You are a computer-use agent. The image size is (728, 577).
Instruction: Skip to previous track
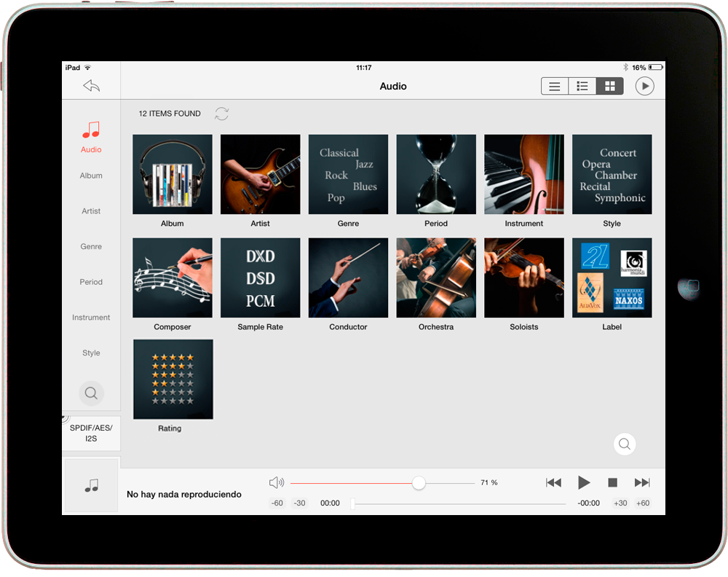553,483
